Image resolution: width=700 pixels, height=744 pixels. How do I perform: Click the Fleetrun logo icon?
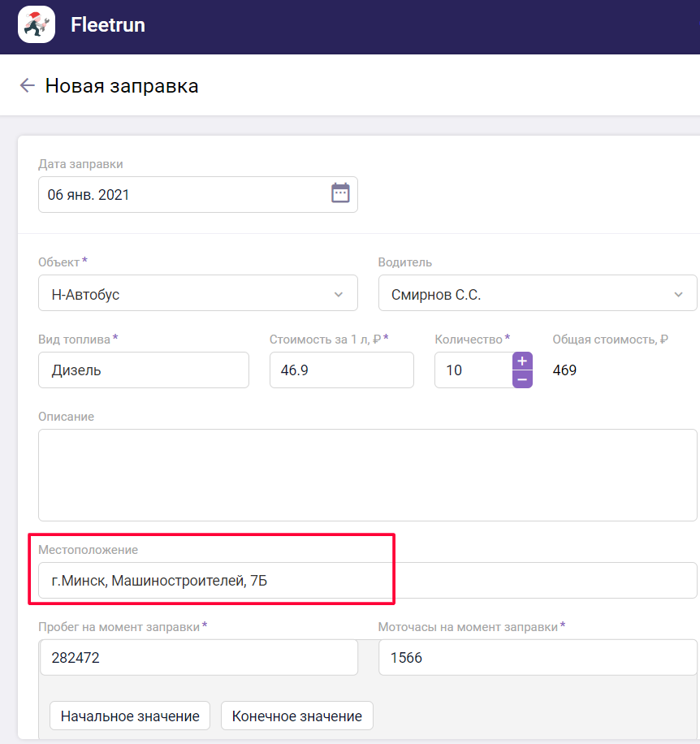(37, 24)
